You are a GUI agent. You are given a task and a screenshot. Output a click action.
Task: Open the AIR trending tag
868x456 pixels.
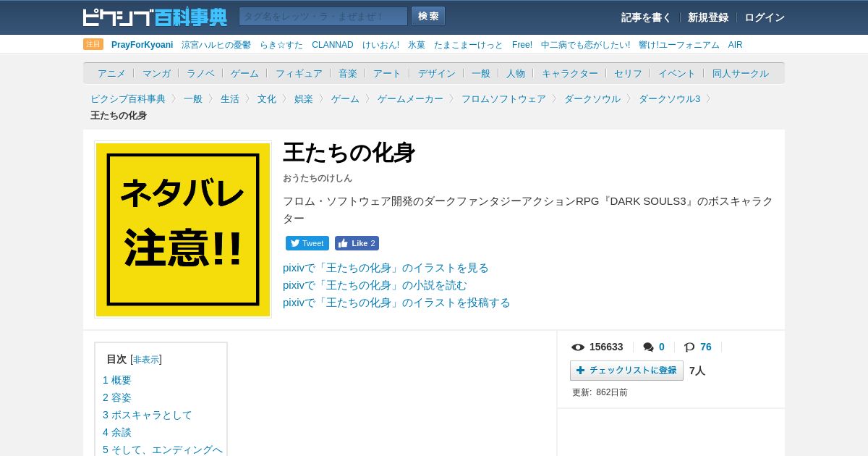click(736, 45)
